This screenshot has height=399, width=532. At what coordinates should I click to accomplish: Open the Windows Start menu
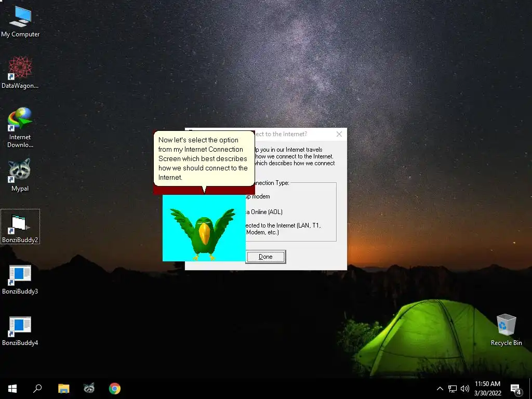point(12,389)
